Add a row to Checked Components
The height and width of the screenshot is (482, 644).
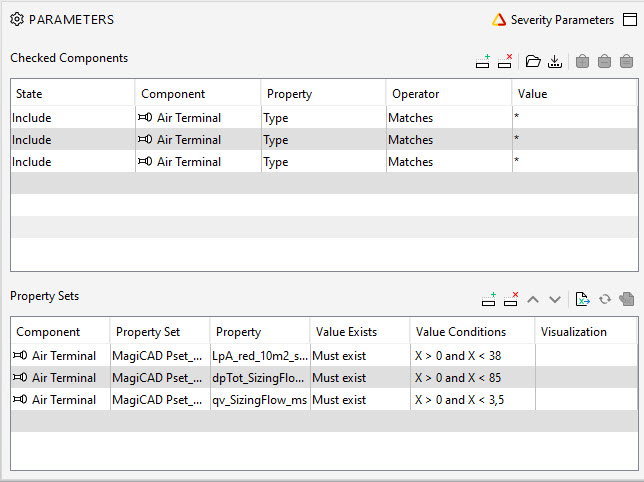(483, 62)
